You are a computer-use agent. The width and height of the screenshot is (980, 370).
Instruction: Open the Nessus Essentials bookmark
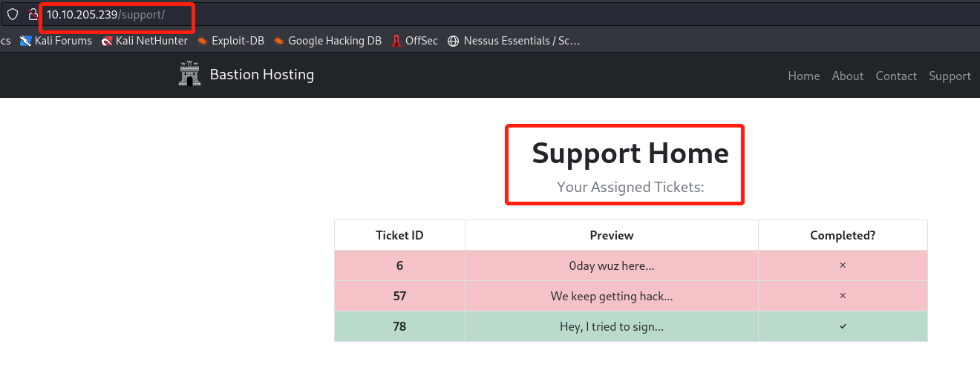coord(514,41)
